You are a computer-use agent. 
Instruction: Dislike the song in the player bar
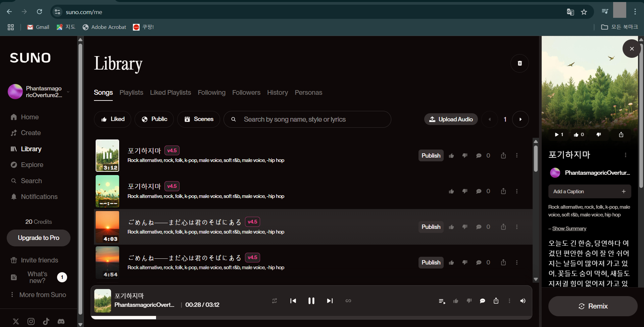(469, 301)
